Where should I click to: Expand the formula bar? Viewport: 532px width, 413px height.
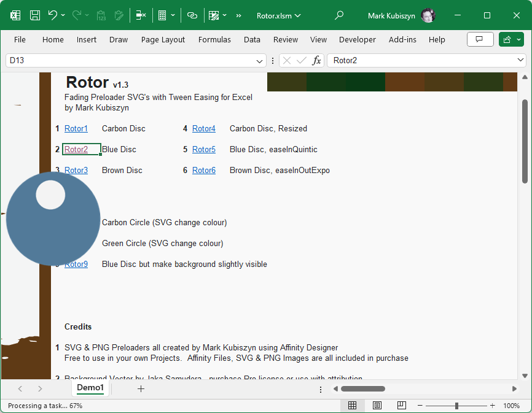coord(521,61)
